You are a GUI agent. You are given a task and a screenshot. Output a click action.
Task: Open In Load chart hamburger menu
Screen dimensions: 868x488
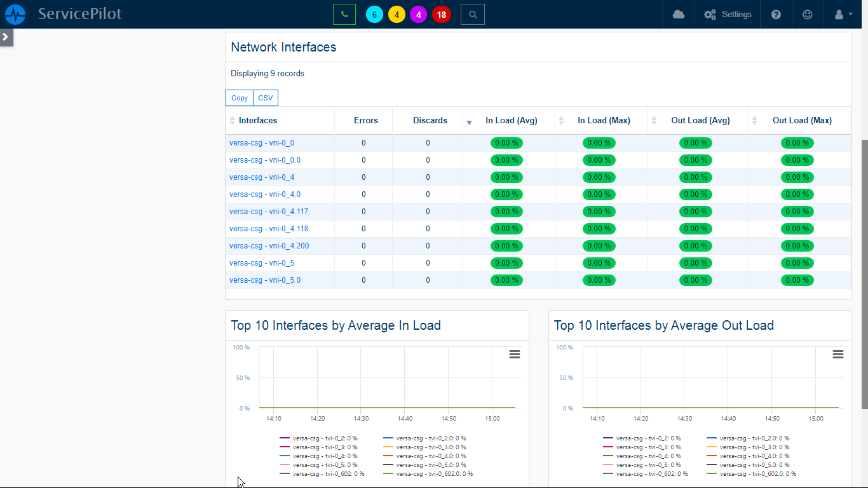point(515,355)
